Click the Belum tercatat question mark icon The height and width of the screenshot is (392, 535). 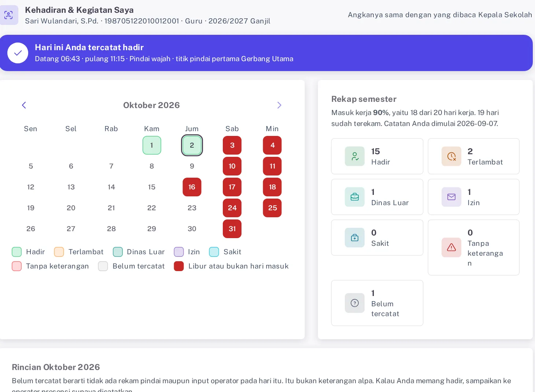[354, 303]
